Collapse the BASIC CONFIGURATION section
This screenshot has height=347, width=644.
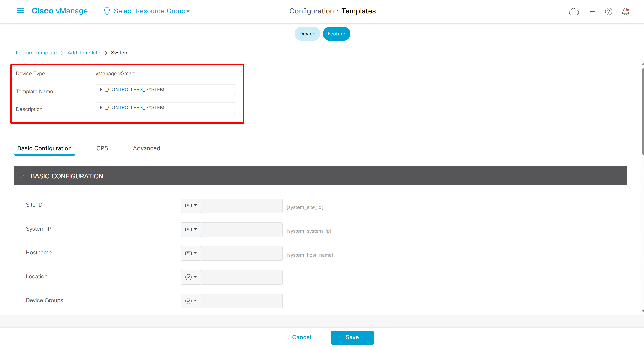21,176
